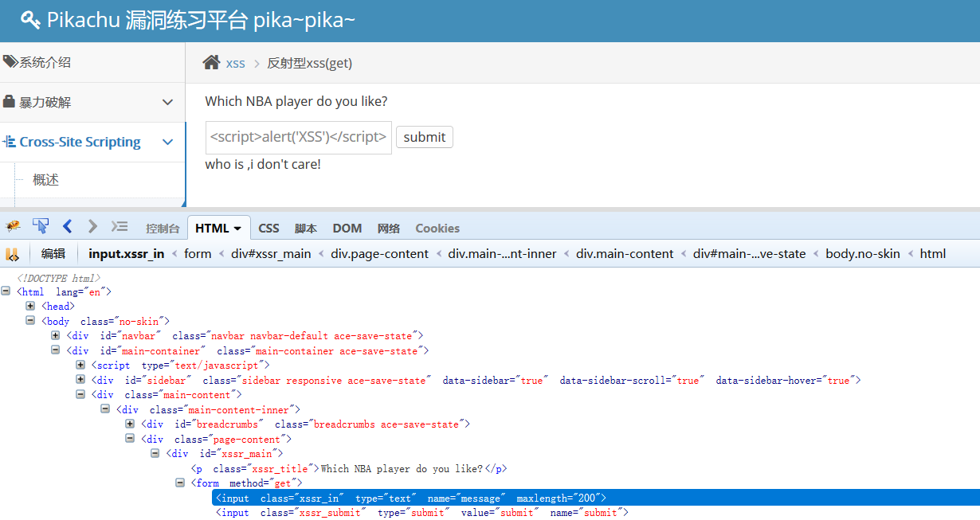
Task: Collapse the div class="main-content-inner" node
Action: pyautogui.click(x=105, y=409)
